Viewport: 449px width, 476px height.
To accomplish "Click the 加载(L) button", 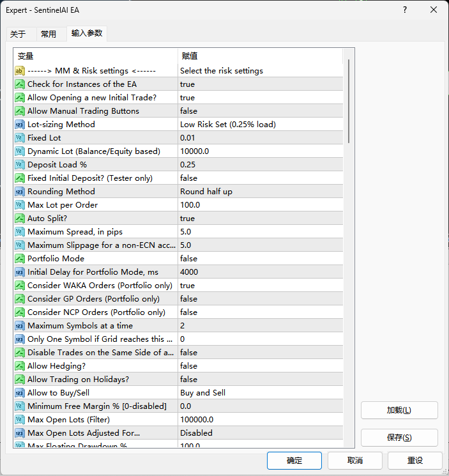I will pos(399,410).
